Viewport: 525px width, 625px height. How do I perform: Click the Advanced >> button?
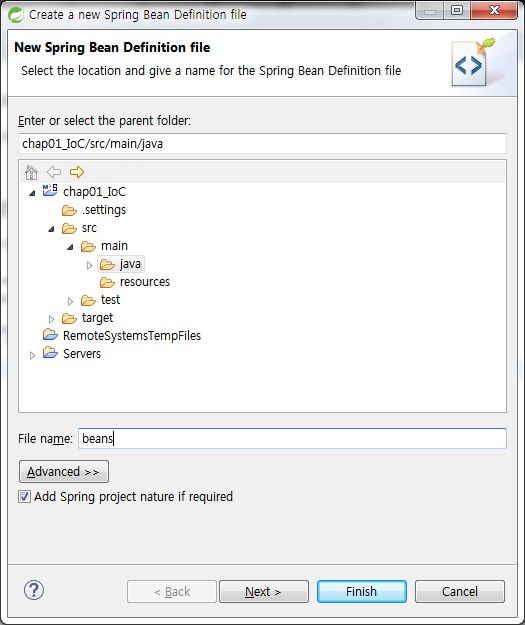[x=64, y=472]
